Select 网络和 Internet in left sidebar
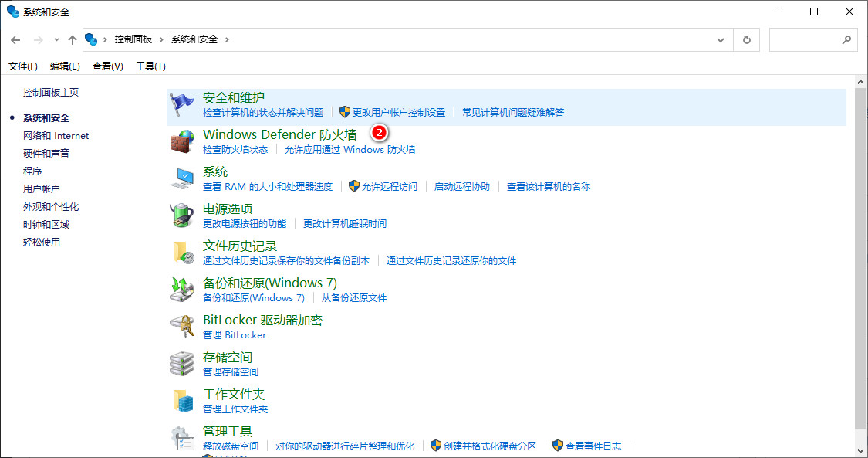This screenshot has height=458, width=868. click(x=56, y=136)
